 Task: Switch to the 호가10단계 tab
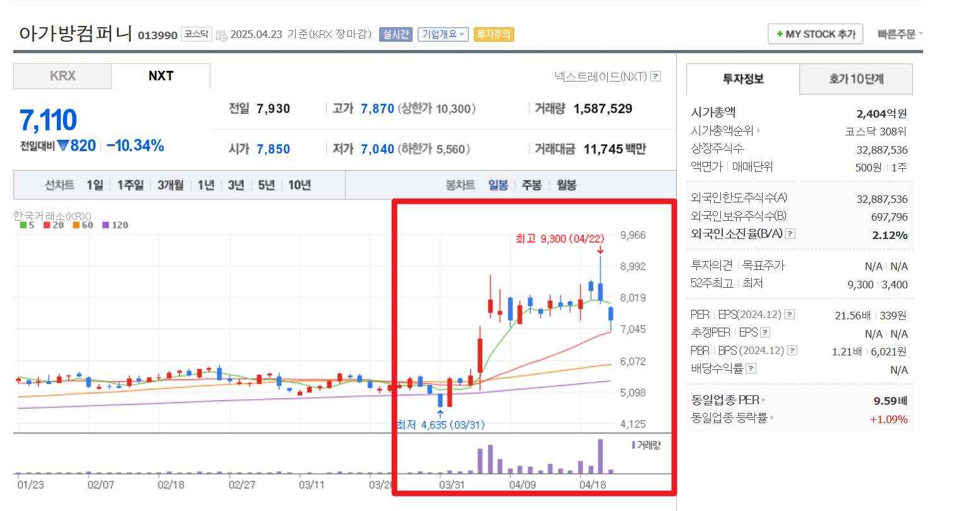(x=856, y=79)
